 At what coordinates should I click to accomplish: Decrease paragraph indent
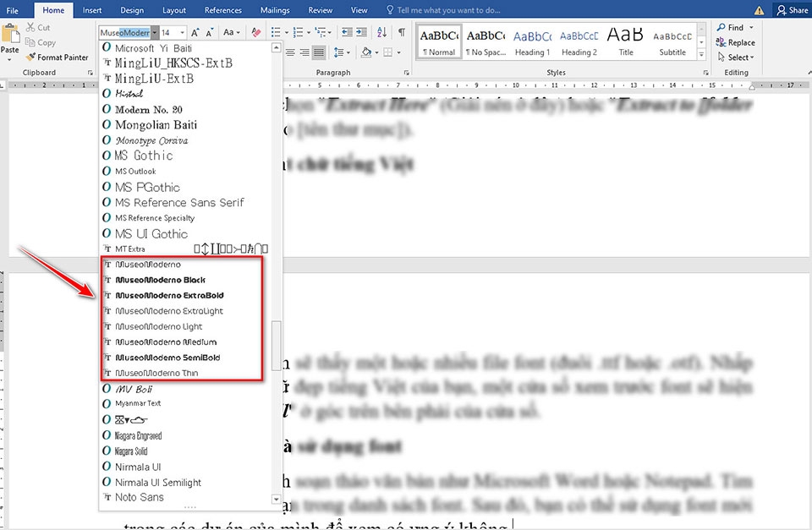347,33
